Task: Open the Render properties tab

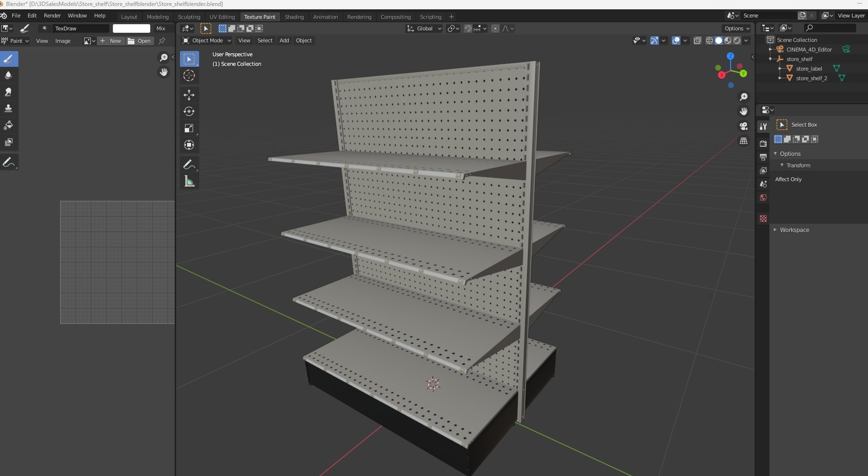Action: (763, 144)
